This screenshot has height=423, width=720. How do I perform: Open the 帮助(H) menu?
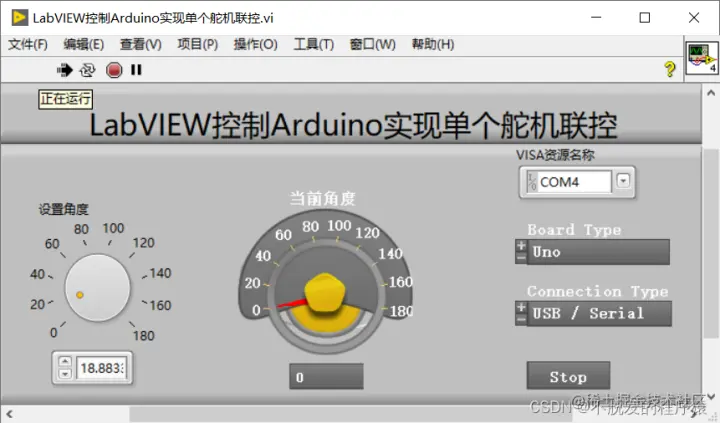(x=433, y=45)
